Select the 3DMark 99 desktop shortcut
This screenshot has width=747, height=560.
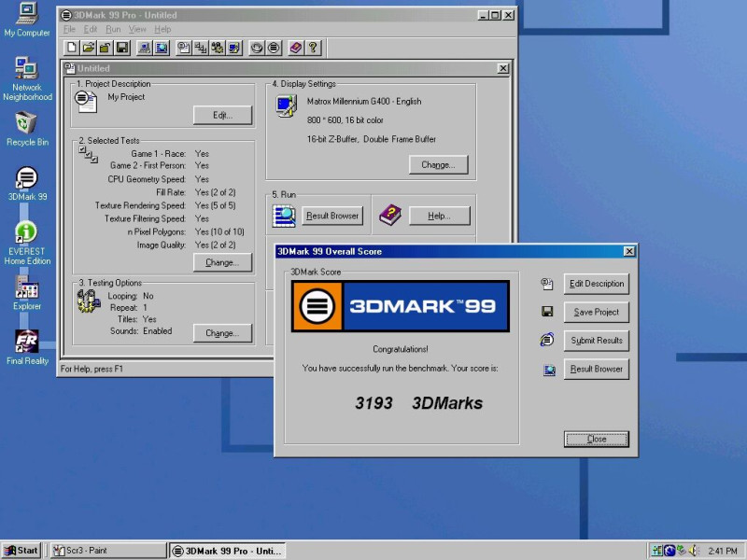coord(27,183)
